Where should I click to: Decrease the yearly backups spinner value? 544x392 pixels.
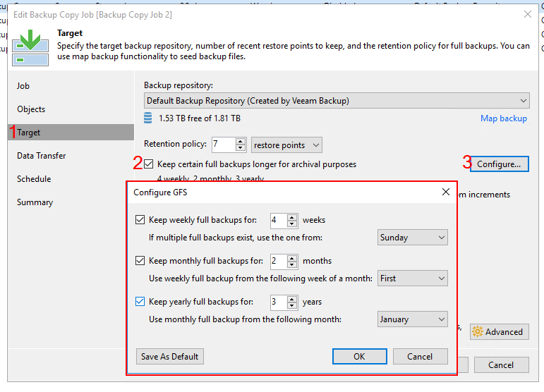293,306
